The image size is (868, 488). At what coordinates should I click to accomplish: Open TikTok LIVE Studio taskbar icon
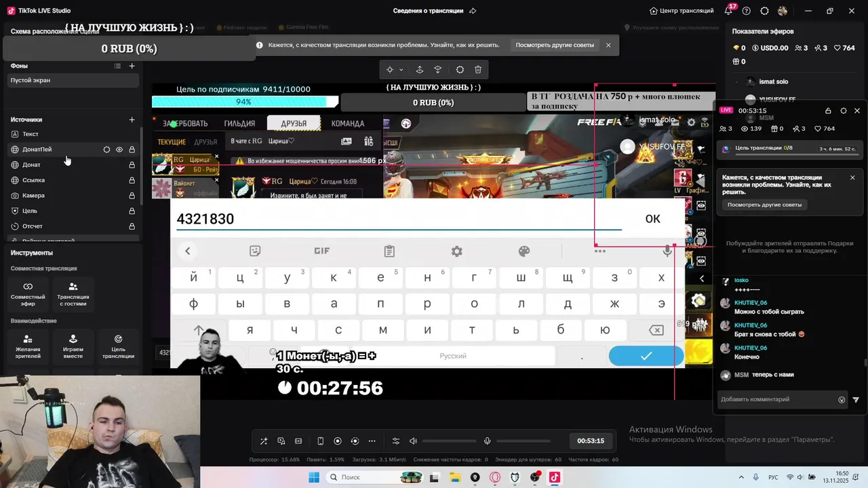554,477
